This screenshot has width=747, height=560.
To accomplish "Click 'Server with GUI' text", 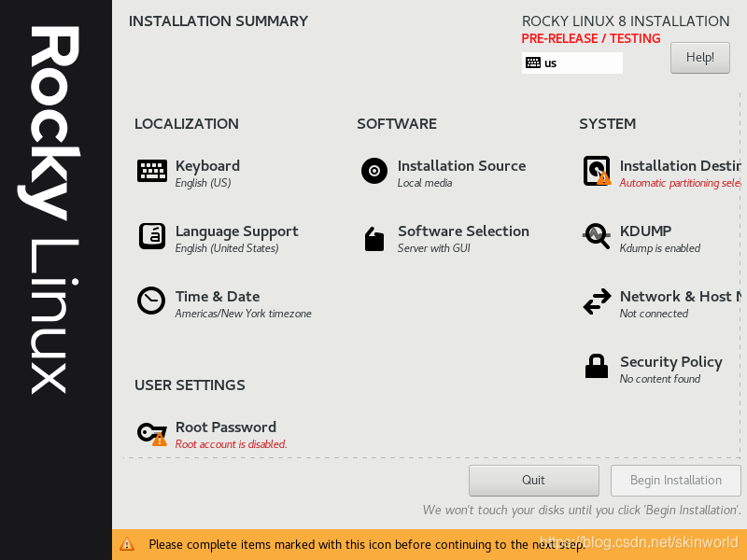I will coord(434,248).
